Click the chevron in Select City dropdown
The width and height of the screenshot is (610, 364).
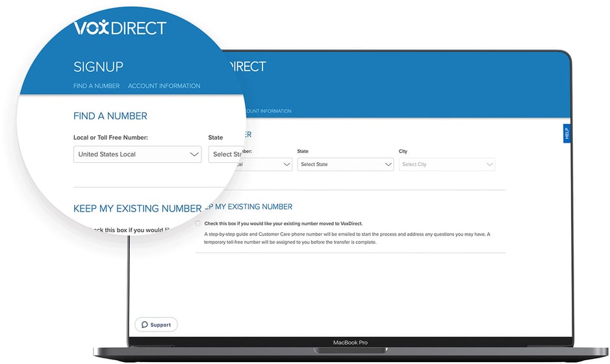pyautogui.click(x=489, y=164)
